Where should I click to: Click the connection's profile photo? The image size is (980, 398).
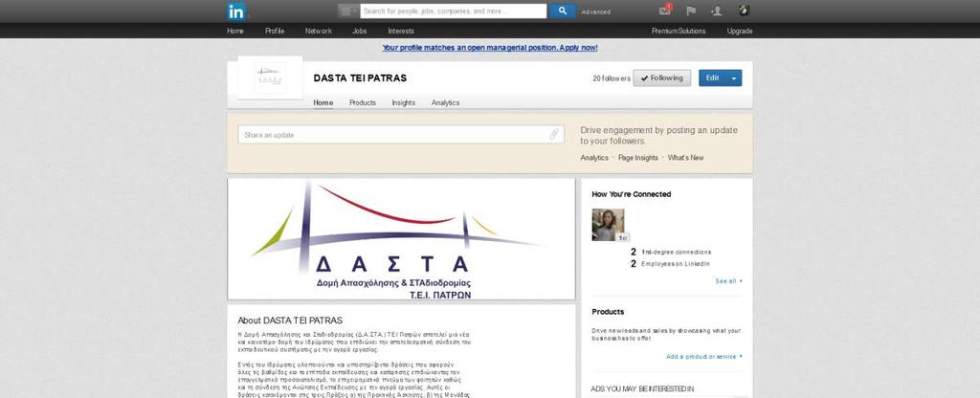pos(608,225)
